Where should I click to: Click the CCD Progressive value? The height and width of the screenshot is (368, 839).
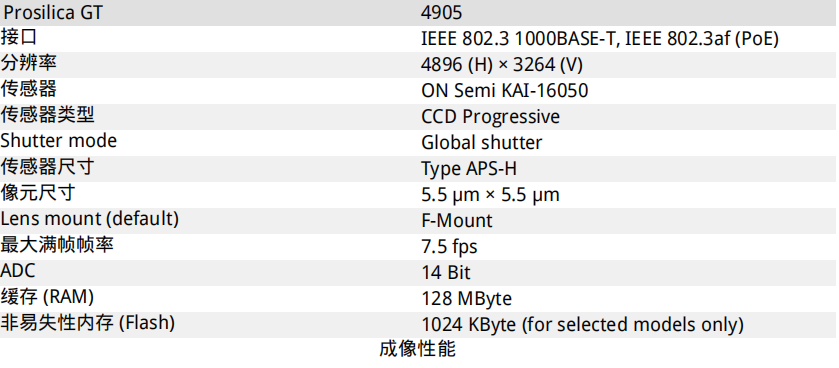pos(491,117)
